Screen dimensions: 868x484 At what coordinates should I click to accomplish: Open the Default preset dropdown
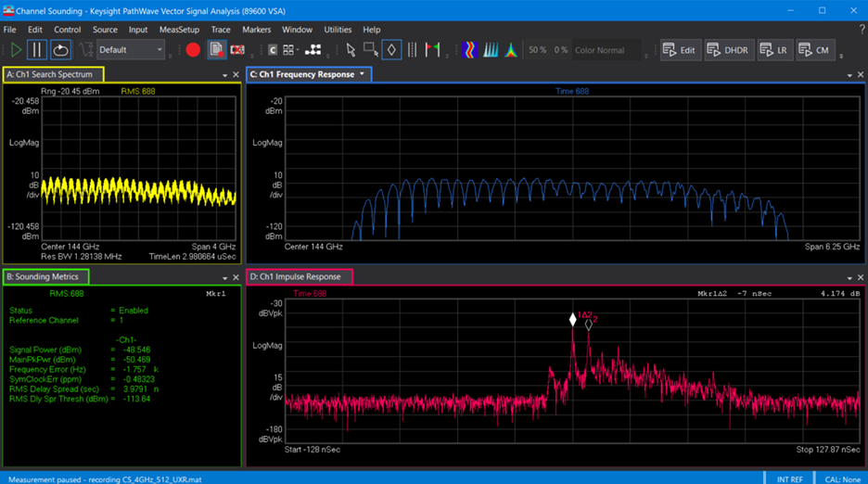point(131,50)
